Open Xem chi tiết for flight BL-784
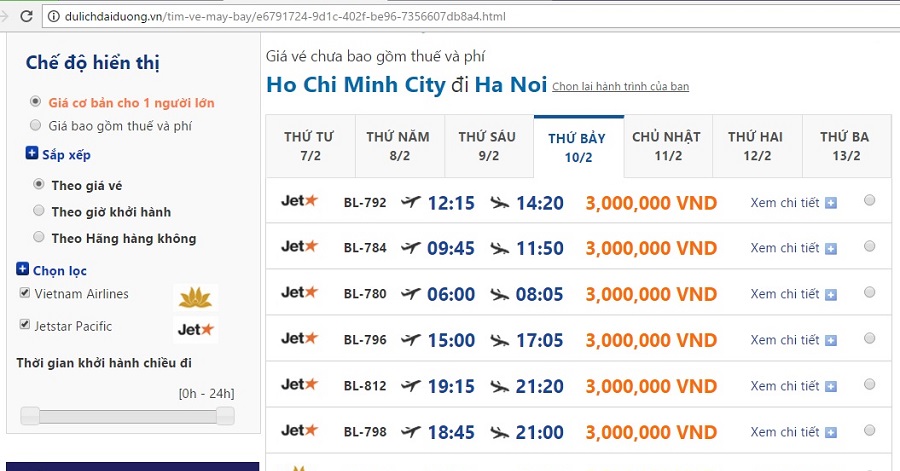Image resolution: width=900 pixels, height=471 pixels. pyautogui.click(x=785, y=248)
